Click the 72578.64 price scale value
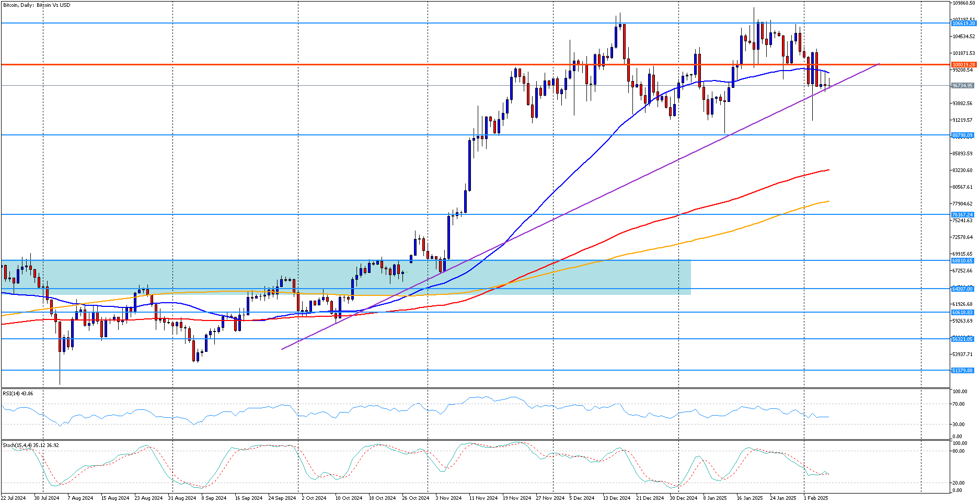This screenshot has width=980, height=504. pos(962,237)
